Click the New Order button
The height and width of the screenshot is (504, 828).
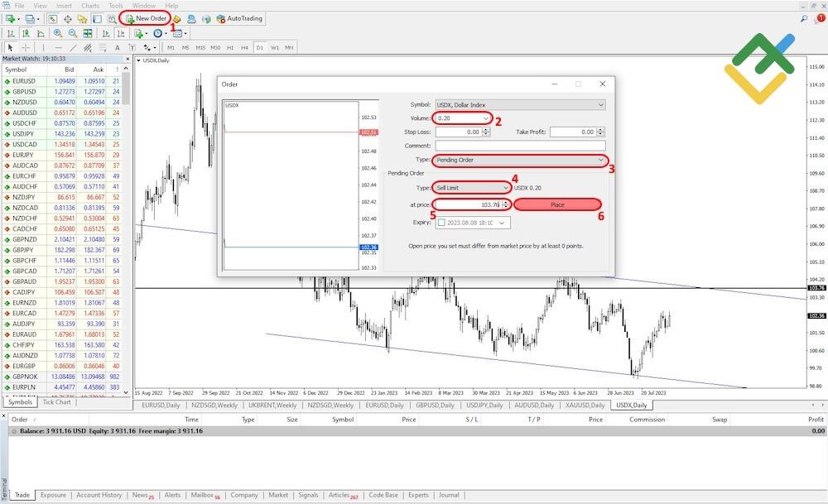146,18
